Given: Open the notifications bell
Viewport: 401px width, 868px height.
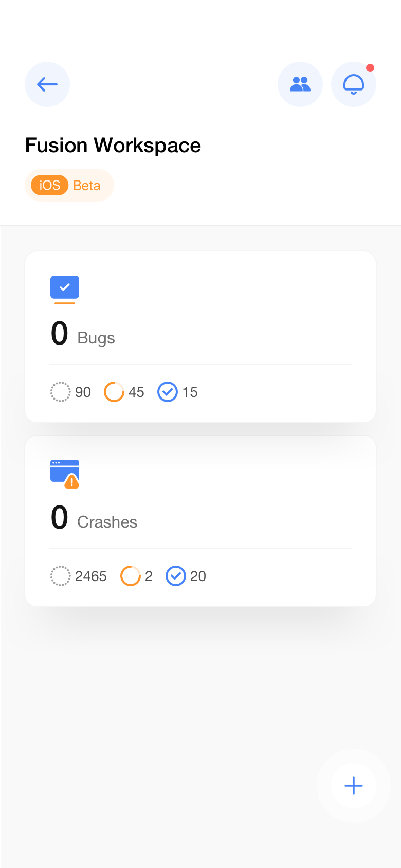Looking at the screenshot, I should pyautogui.click(x=354, y=84).
